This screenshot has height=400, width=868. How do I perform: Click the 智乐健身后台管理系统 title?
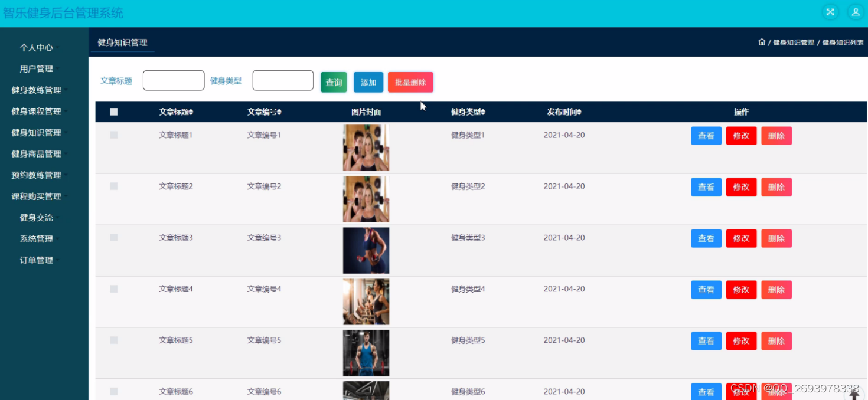63,13
